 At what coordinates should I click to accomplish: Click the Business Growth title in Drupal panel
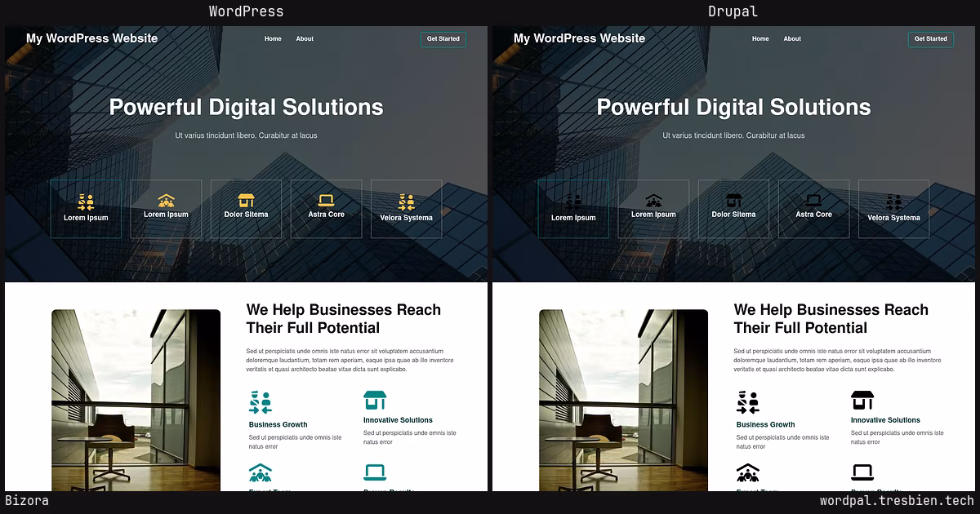(x=766, y=424)
